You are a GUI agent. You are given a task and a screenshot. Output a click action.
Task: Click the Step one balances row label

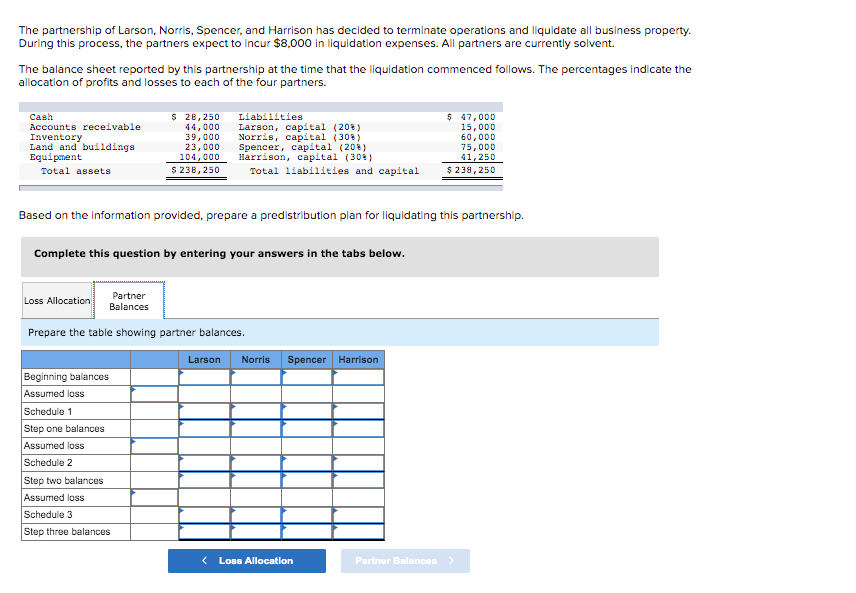coord(64,429)
